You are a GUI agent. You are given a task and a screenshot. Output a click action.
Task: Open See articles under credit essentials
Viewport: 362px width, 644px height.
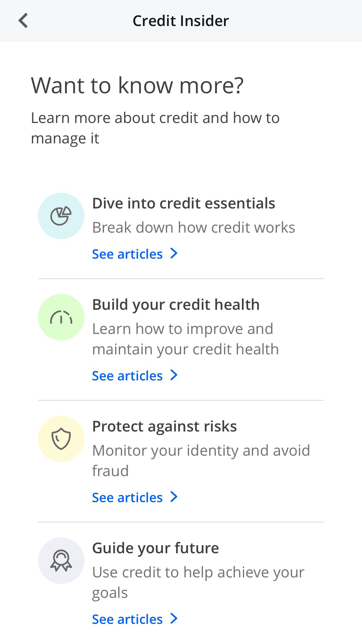[127, 254]
